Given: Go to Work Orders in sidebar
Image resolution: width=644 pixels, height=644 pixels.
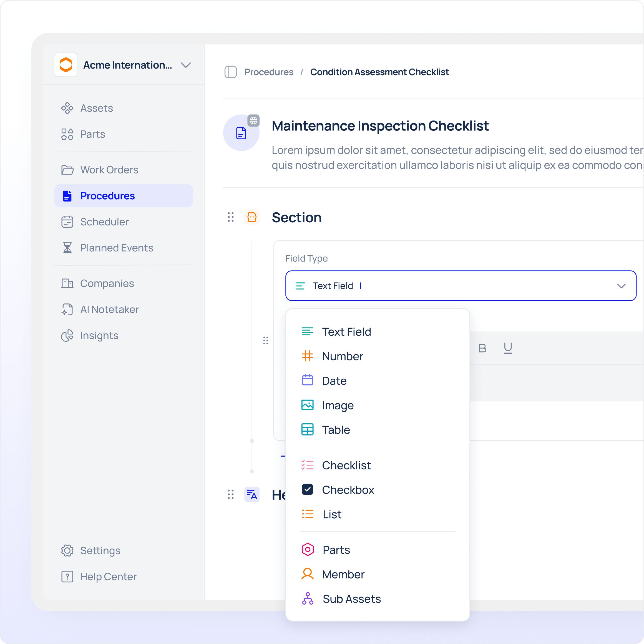Looking at the screenshot, I should point(109,170).
